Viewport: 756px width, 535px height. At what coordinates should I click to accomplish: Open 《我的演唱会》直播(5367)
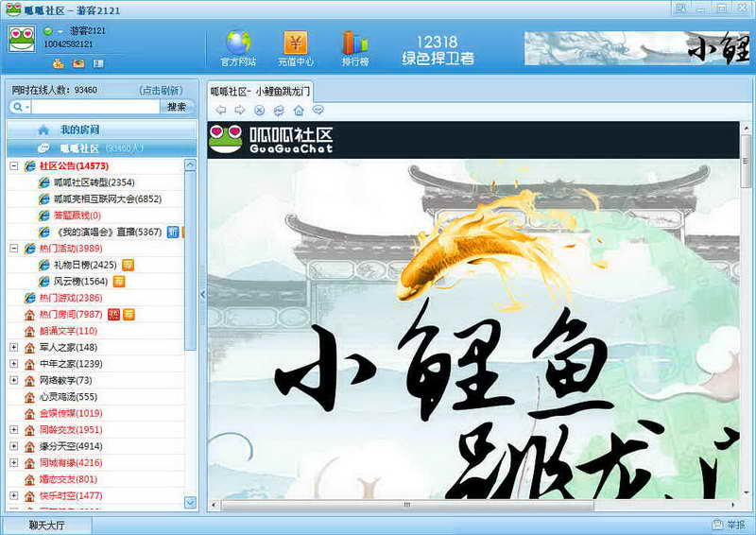coord(109,232)
